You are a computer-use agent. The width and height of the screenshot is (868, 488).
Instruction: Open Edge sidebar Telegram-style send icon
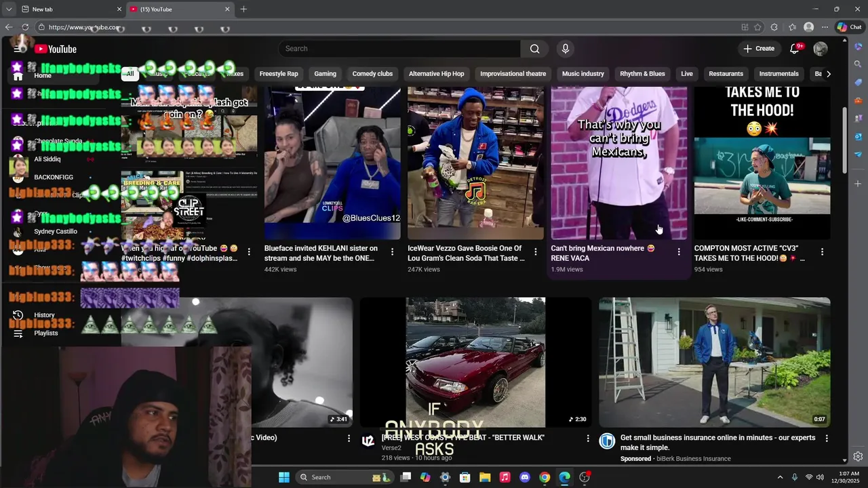pyautogui.click(x=858, y=155)
